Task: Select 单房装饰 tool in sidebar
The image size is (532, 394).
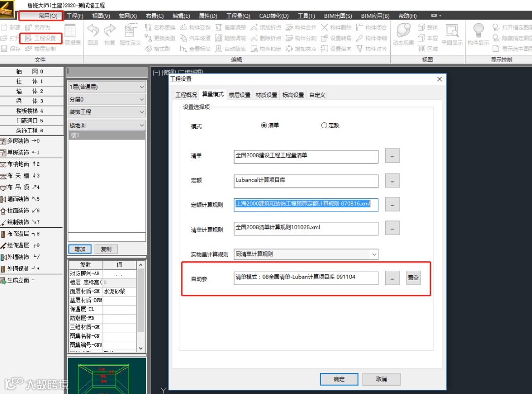Action: [x=20, y=152]
